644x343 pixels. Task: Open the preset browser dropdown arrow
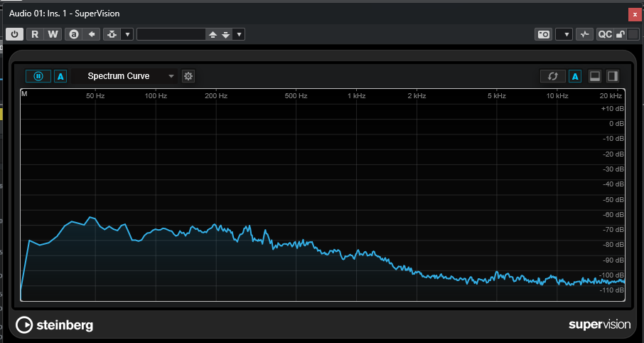pos(239,35)
